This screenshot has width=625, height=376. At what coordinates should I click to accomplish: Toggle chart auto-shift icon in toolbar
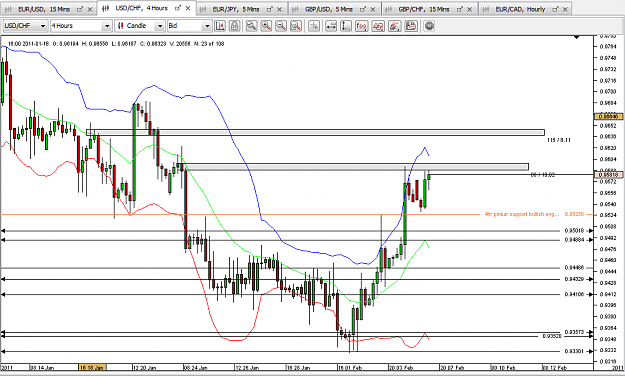point(220,26)
